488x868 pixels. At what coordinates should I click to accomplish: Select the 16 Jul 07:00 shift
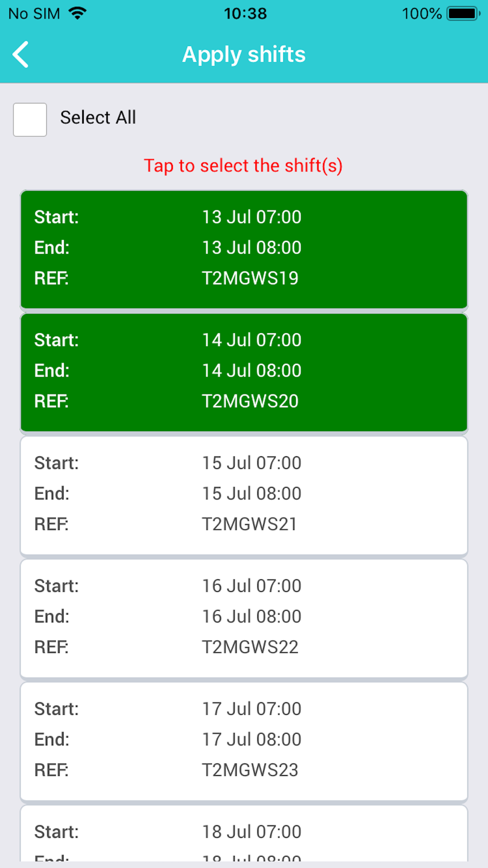coord(244,619)
